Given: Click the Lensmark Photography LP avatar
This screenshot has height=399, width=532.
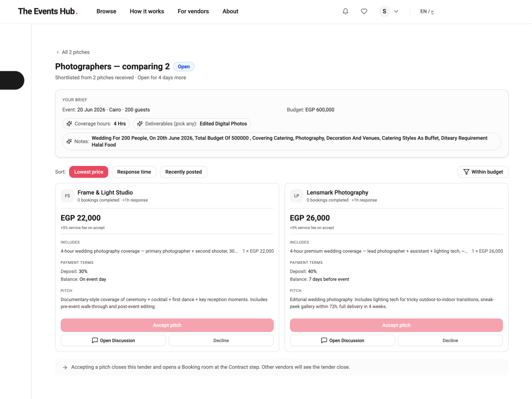Looking at the screenshot, I should (296, 196).
